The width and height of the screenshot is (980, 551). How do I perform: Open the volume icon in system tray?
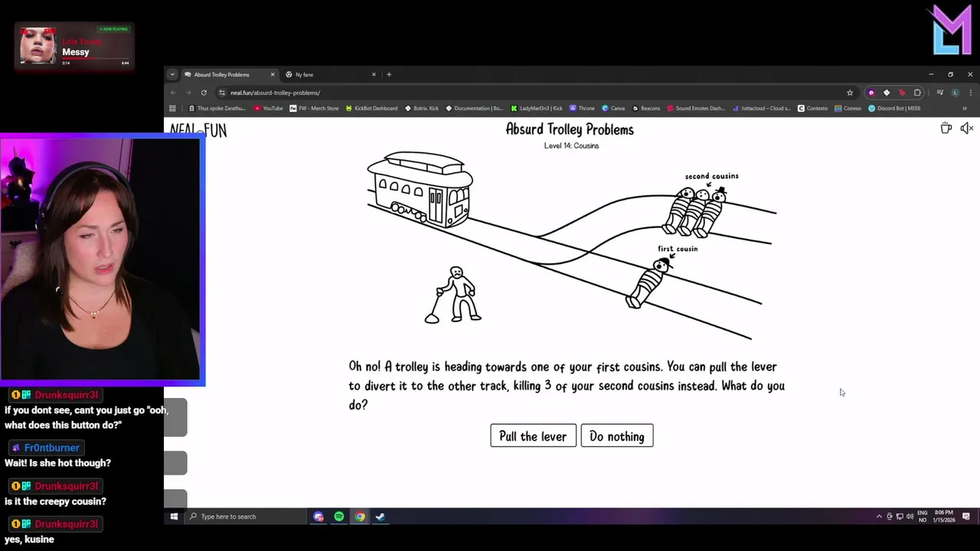909,517
